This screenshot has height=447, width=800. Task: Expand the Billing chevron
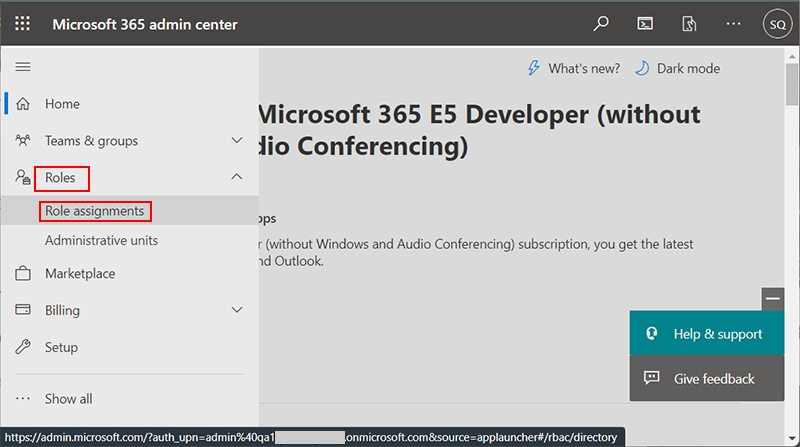click(237, 310)
